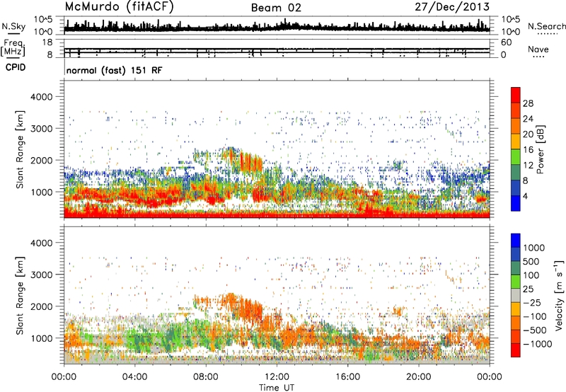Click the CPID label

click(16, 67)
